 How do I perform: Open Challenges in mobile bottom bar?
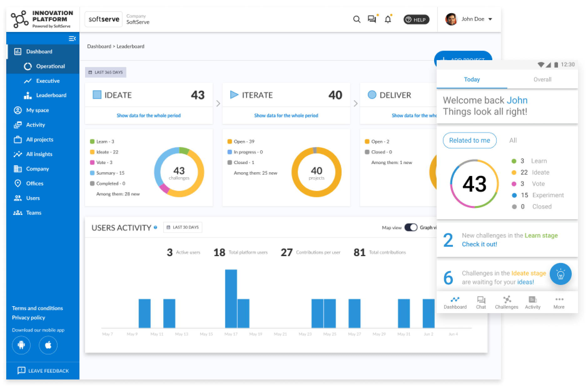pyautogui.click(x=507, y=303)
